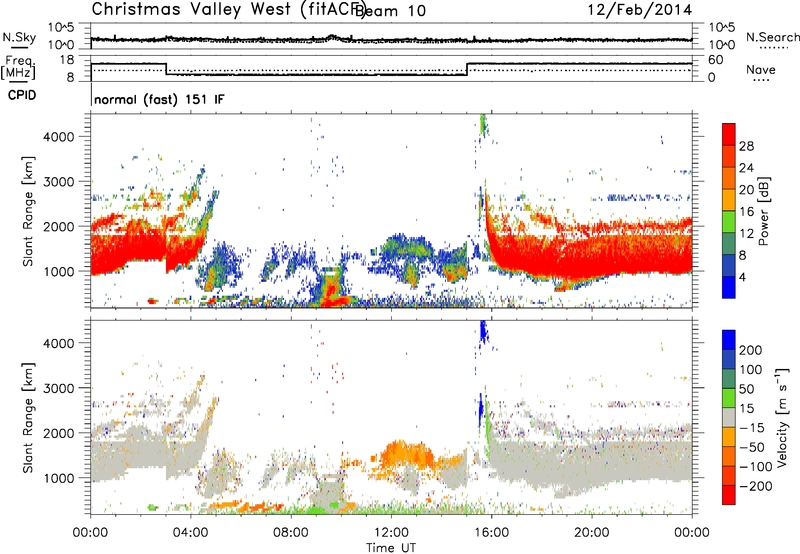Click Slant Range [km] label of velocity panel
Viewport: 800px width, 554px height.
(28, 417)
